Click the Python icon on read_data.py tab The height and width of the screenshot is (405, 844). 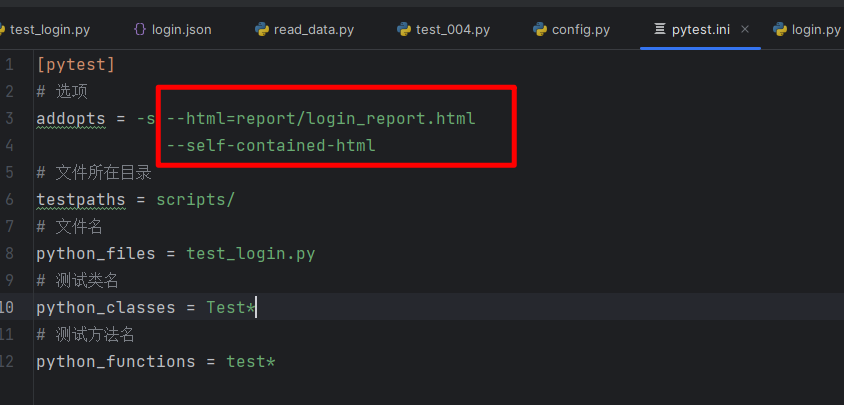262,29
